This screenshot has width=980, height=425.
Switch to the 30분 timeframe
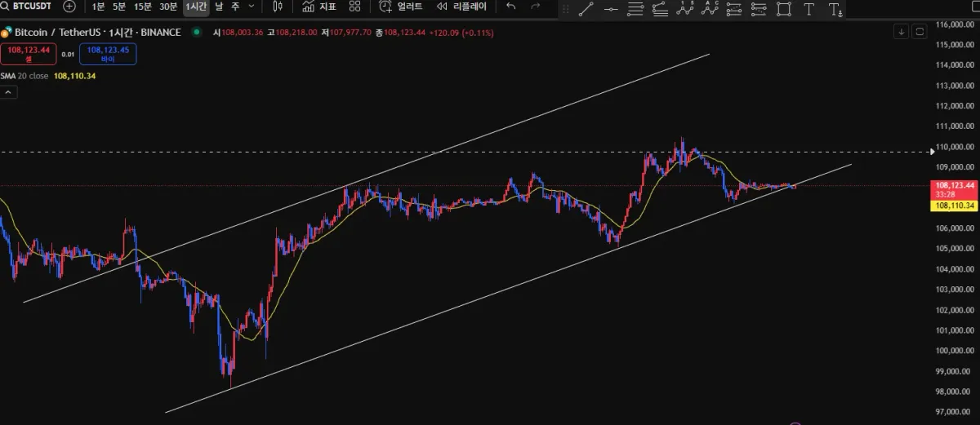(x=168, y=7)
